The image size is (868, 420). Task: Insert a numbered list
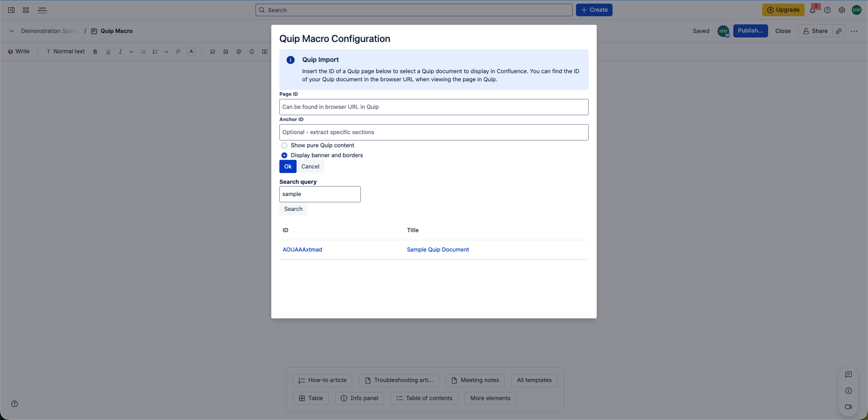155,52
